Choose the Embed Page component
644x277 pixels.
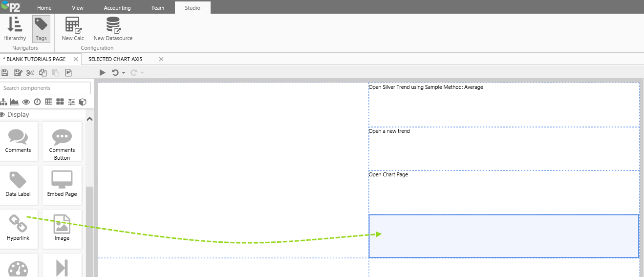click(x=62, y=184)
